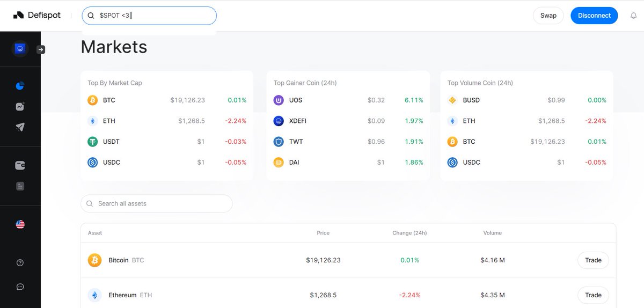The width and height of the screenshot is (644, 308).
Task: Click the XDEFI coin icon
Action: click(279, 121)
